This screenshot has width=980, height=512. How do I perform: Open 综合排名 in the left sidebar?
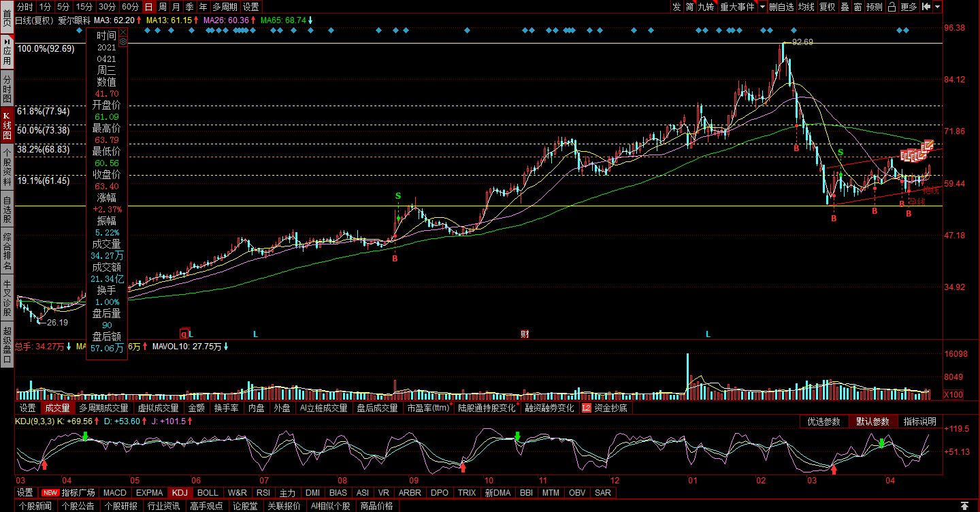(7, 251)
